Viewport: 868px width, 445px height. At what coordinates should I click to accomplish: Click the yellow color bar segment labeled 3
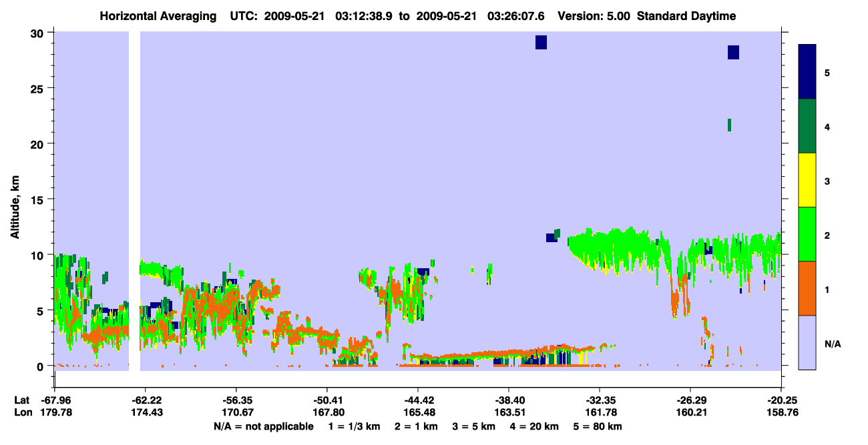807,180
